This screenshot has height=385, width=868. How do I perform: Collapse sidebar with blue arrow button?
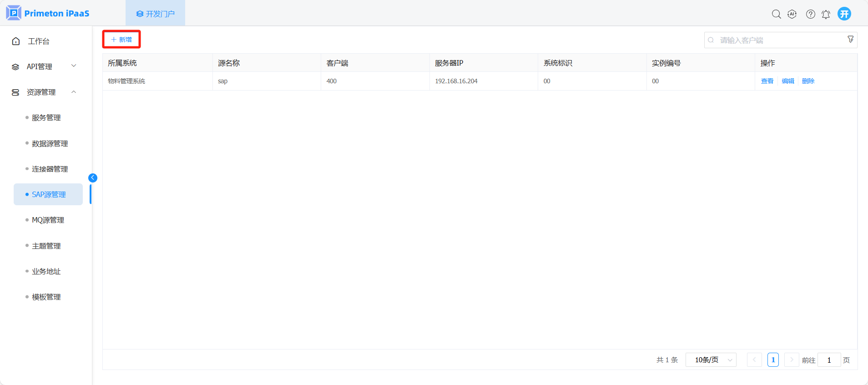(x=93, y=178)
